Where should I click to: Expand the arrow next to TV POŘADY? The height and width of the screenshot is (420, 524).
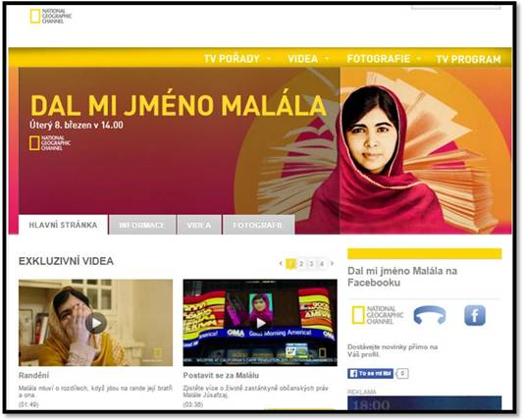point(268,59)
